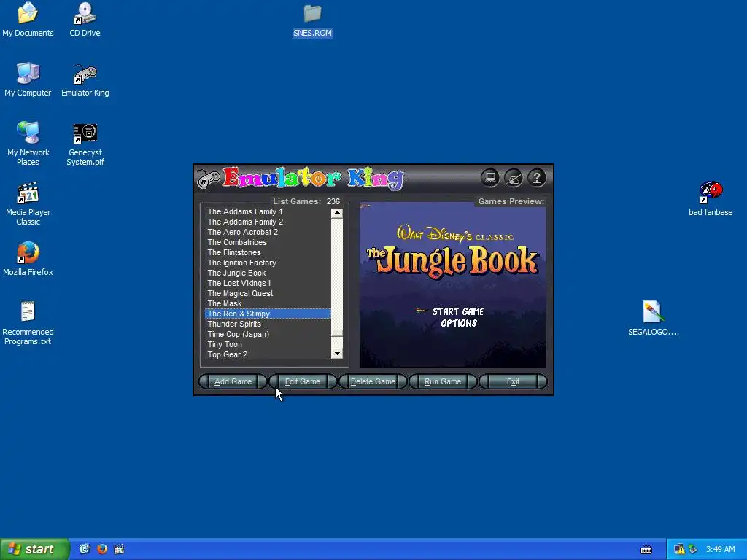The image size is (747, 560).
Task: Click the Add Game button
Action: point(233,381)
